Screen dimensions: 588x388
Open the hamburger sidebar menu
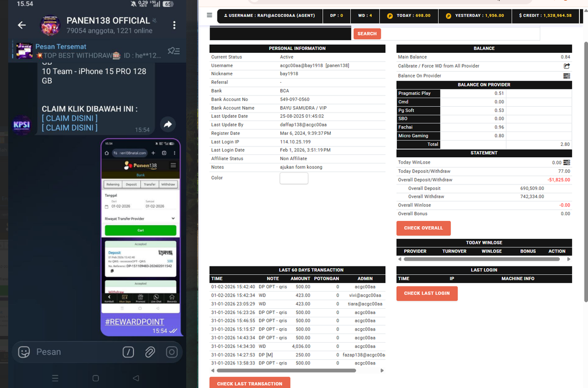coord(209,15)
